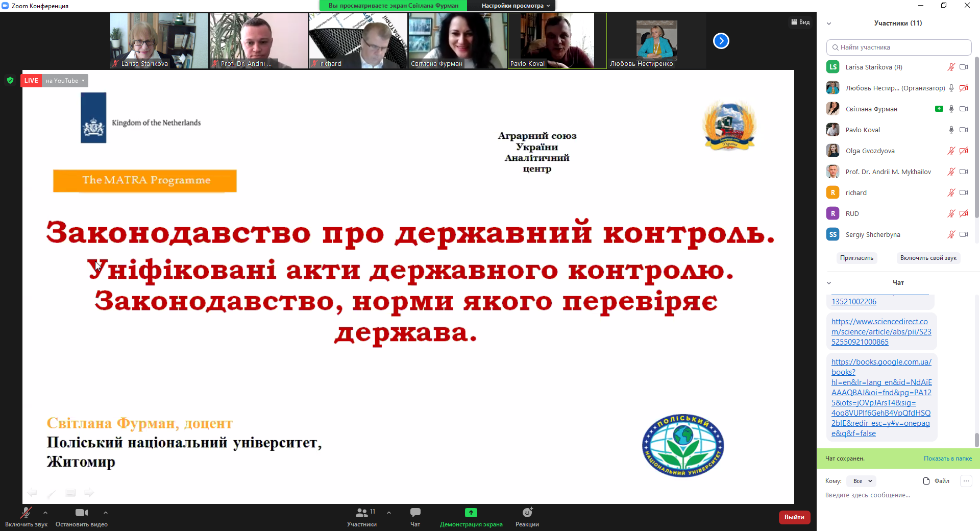This screenshot has height=531, width=980.
Task: Select Світлана Фурман video thumbnail
Action: point(457,41)
